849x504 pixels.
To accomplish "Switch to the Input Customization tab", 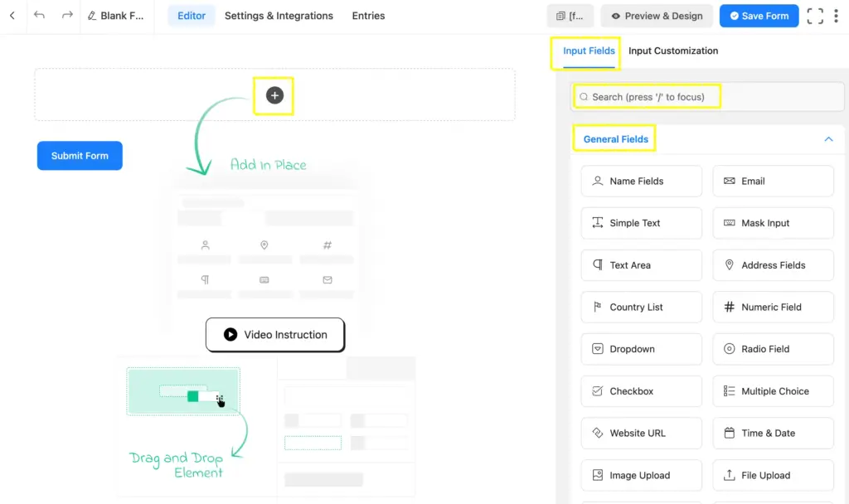I will (x=672, y=51).
